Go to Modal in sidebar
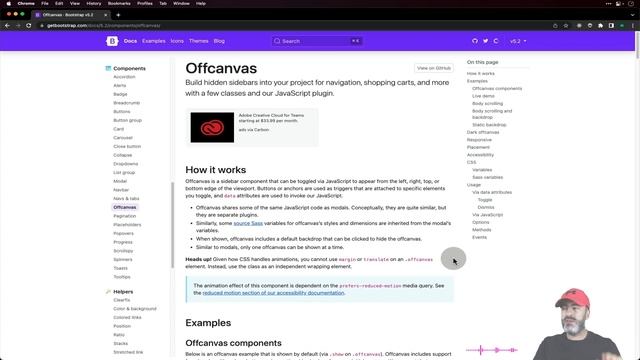This screenshot has height=360, width=640. [120, 181]
